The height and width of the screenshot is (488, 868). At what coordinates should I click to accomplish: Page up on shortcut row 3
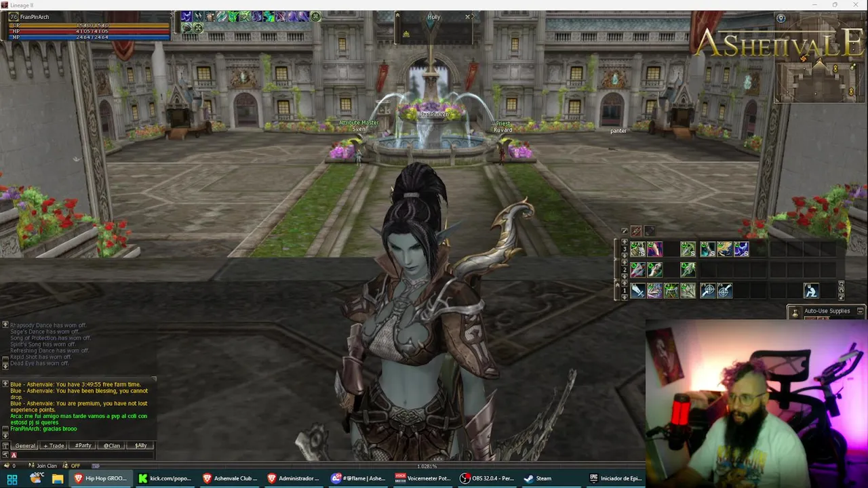(x=625, y=243)
